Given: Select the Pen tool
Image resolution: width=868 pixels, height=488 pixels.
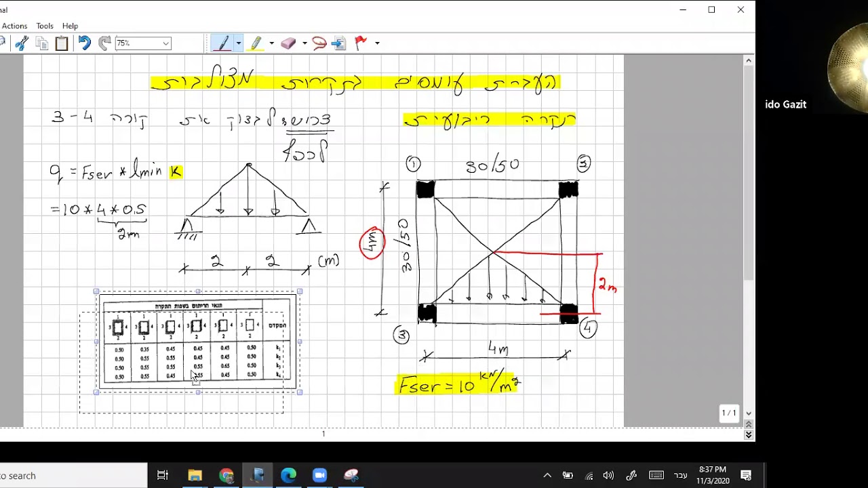Looking at the screenshot, I should [x=222, y=43].
